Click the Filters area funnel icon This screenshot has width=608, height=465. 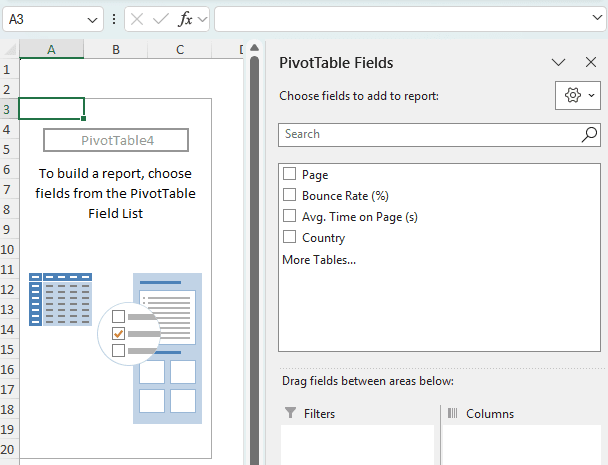(x=291, y=413)
